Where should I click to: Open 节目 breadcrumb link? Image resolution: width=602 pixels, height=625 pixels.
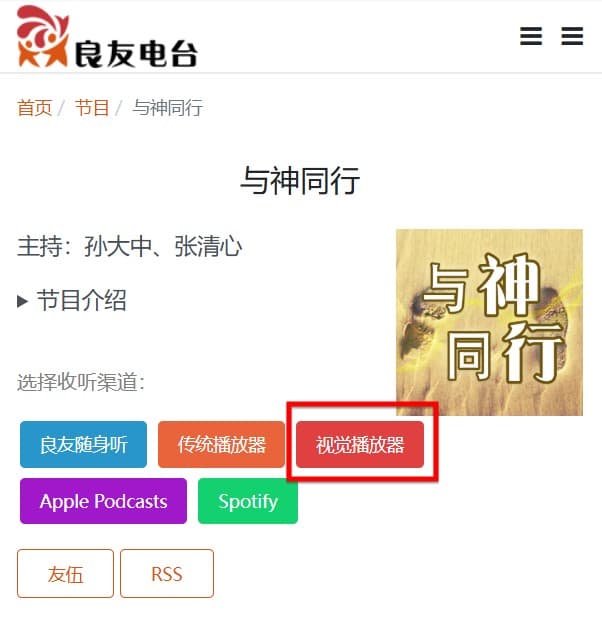click(92, 108)
